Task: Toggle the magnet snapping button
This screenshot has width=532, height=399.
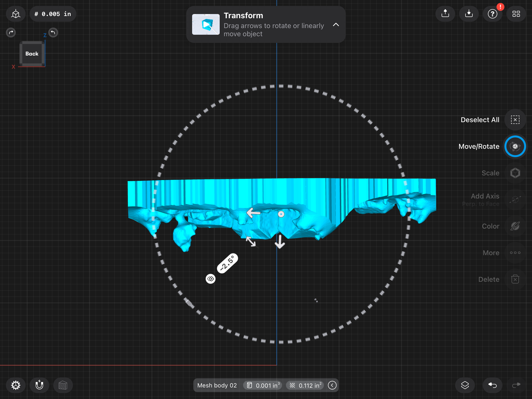Action: [x=39, y=385]
